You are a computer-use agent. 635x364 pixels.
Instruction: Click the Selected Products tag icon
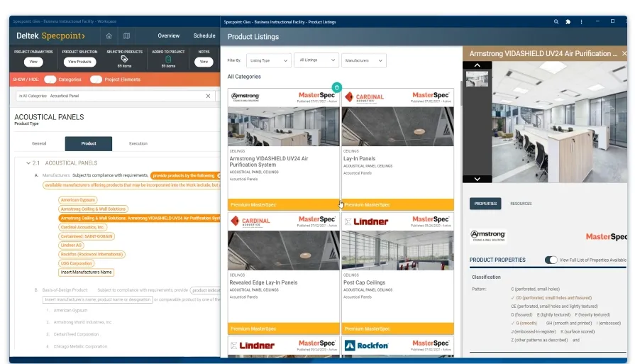[x=124, y=59]
